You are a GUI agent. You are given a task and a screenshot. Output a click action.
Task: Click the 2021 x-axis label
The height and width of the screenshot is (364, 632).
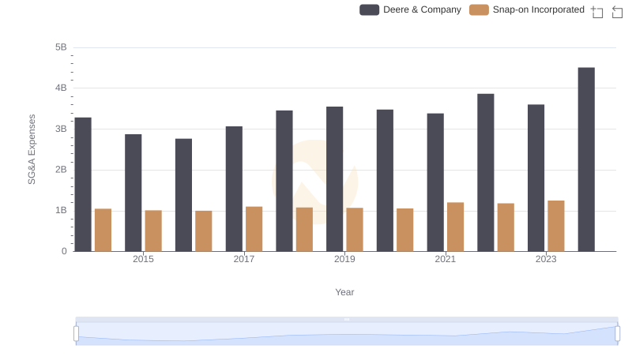pos(445,259)
